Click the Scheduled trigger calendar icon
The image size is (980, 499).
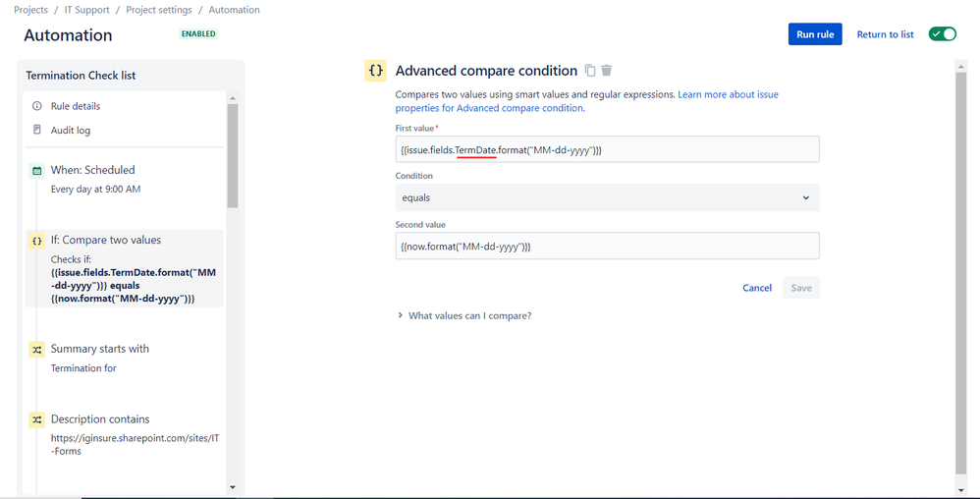(x=37, y=170)
